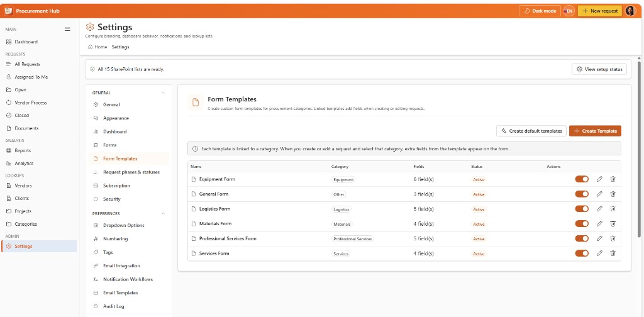Select the Appearance settings tab
644x317 pixels.
(128, 118)
